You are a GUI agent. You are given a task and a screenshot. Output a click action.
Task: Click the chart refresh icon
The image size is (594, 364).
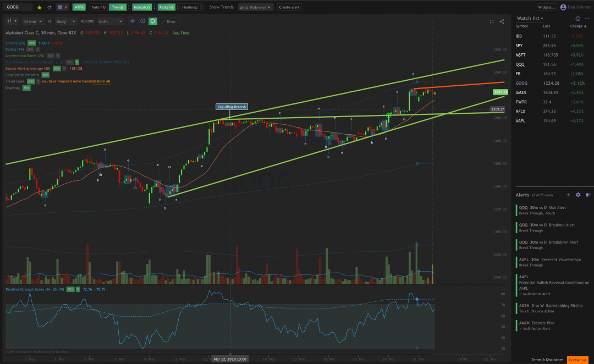coord(50,7)
